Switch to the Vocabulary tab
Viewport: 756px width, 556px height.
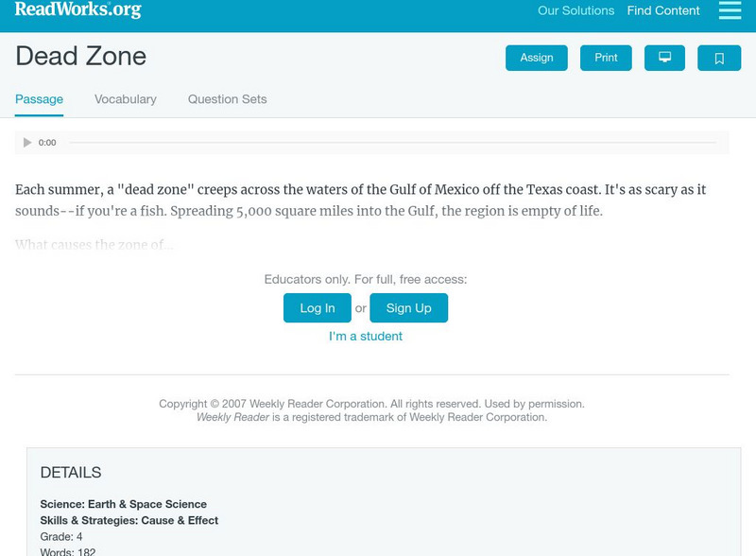point(125,98)
